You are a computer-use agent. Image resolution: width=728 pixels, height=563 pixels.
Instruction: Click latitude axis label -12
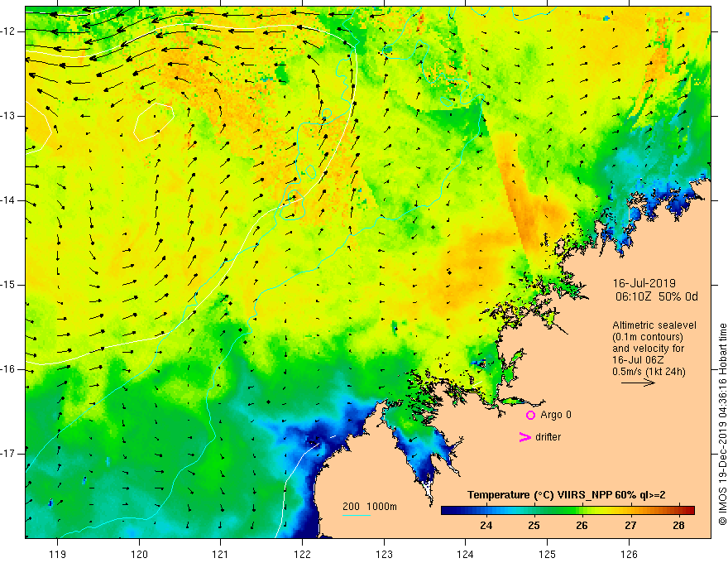(x=9, y=31)
